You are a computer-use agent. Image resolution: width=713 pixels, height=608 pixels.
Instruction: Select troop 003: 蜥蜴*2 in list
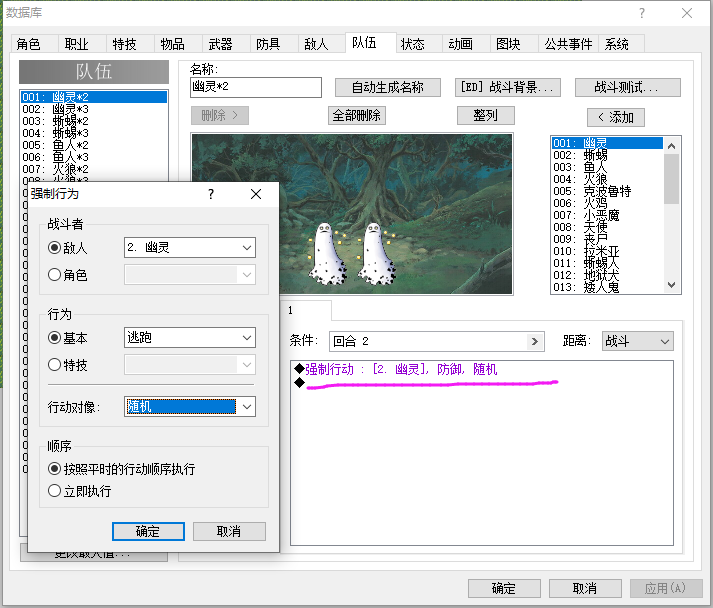point(94,121)
